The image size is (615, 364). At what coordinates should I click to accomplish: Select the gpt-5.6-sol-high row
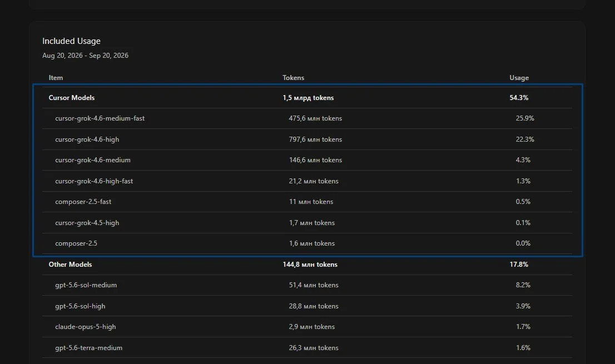(307, 306)
